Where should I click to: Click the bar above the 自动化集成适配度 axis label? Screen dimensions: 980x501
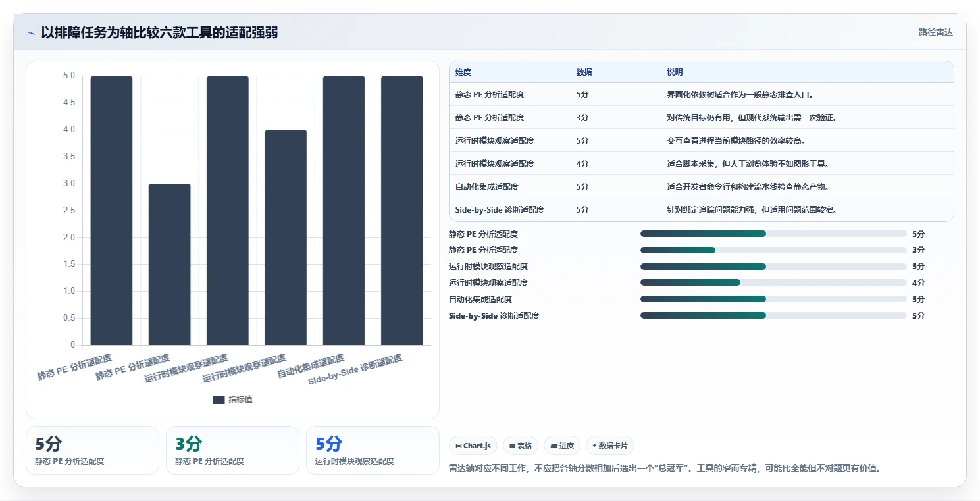(x=344, y=210)
